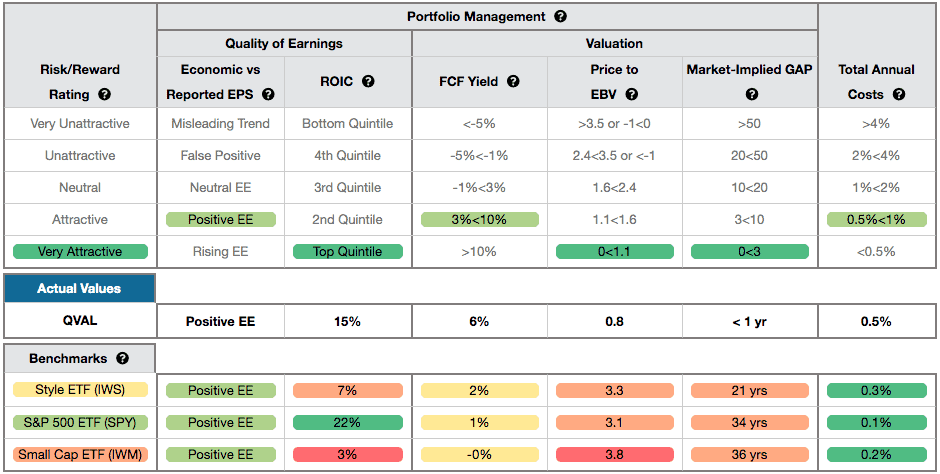Click Market-Implied GAP help icon

[752, 95]
